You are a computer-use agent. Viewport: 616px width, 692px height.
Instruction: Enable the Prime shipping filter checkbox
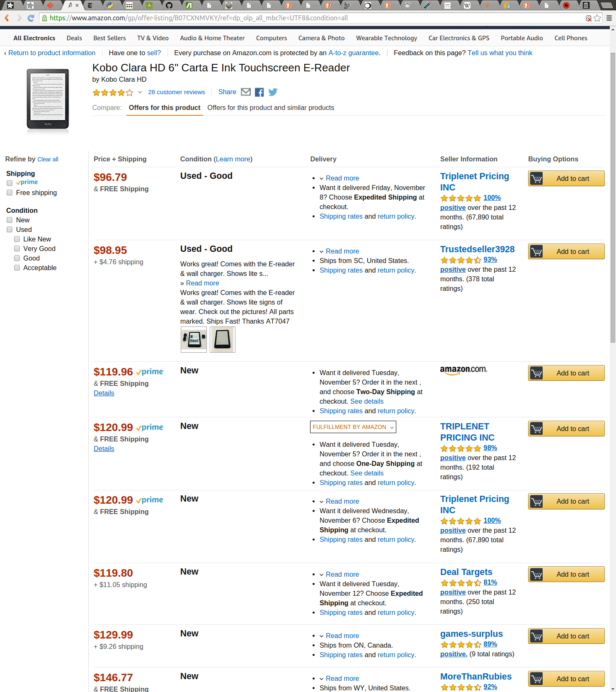pyautogui.click(x=10, y=183)
